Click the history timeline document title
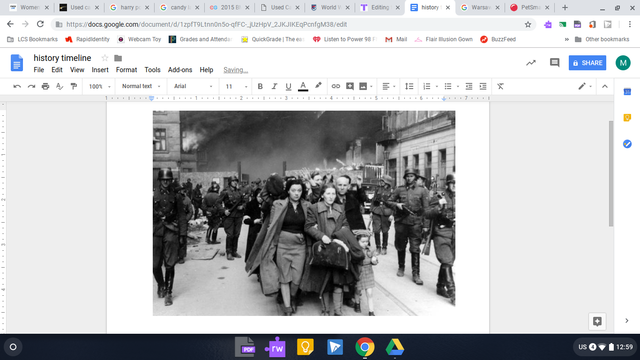The image size is (640, 360). pos(62,58)
